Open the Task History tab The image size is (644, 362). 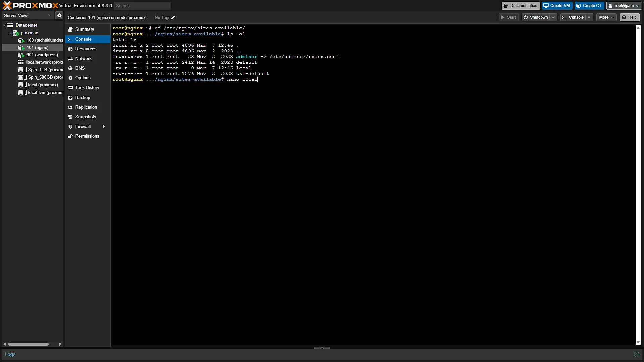(88, 88)
